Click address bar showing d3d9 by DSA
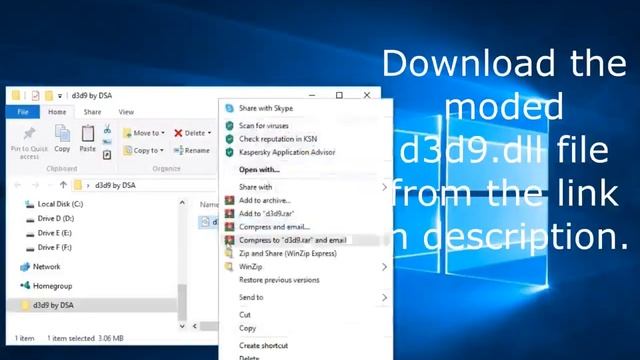This screenshot has width=640, height=360. 145,185
